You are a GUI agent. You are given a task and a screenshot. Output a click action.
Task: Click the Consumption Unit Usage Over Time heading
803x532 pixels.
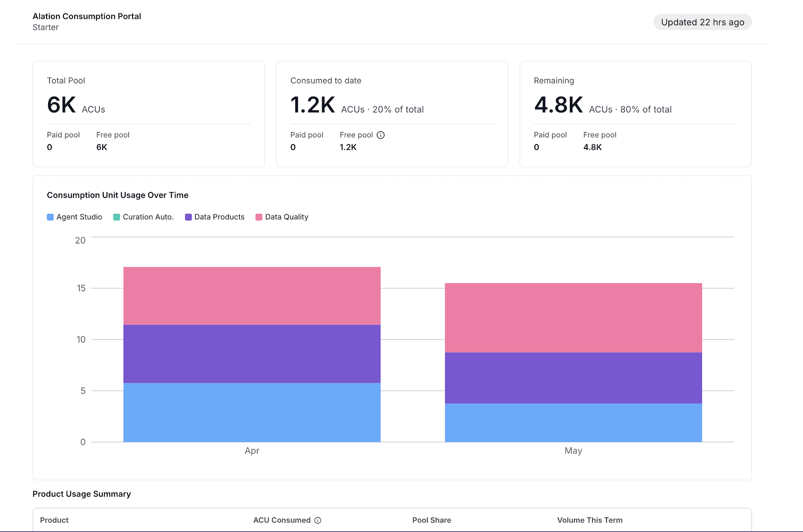[x=118, y=195]
